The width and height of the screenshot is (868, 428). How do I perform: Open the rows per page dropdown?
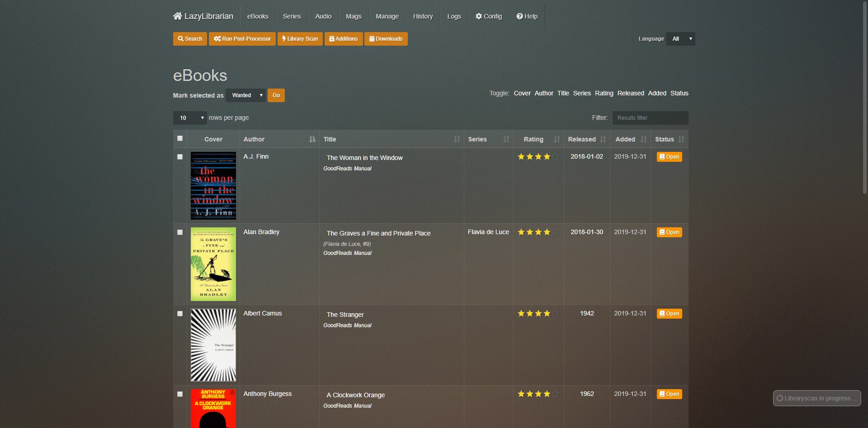tap(190, 118)
